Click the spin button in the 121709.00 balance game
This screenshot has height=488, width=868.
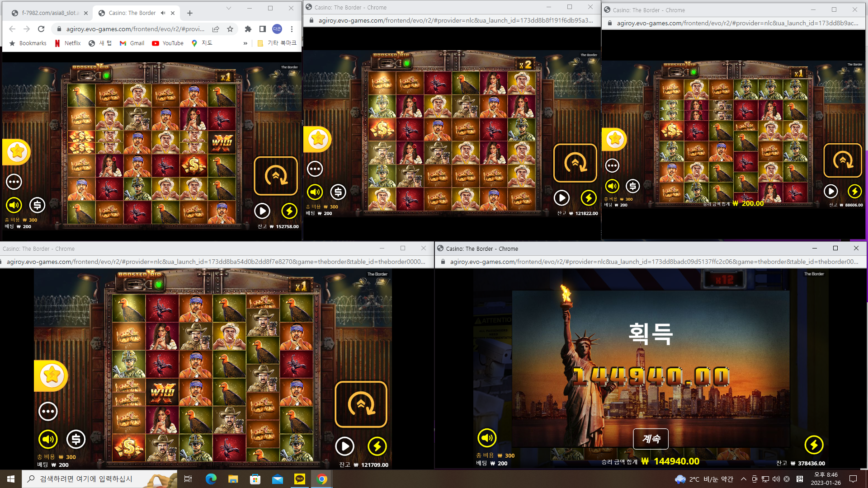click(x=361, y=404)
